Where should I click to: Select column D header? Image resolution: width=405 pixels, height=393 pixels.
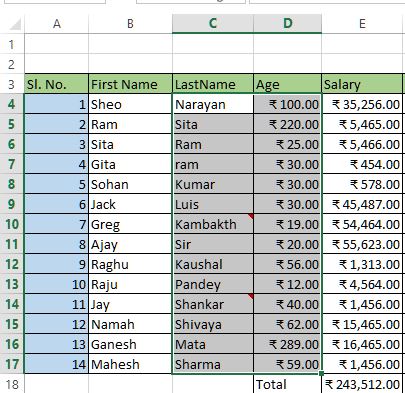click(x=288, y=24)
